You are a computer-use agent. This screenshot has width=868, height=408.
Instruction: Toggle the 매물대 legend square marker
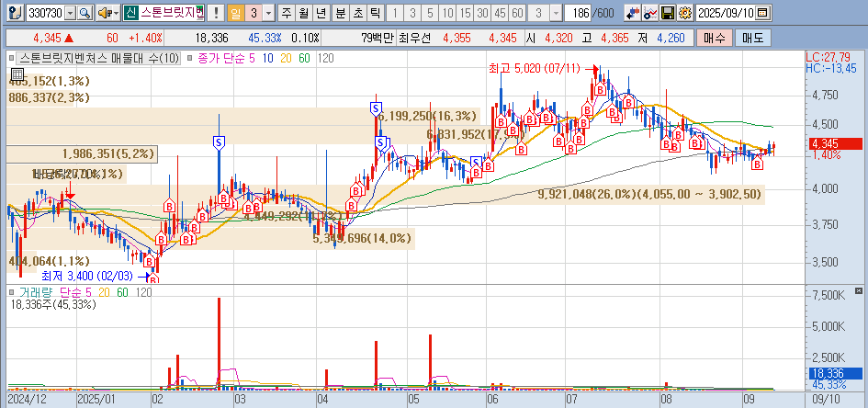click(x=11, y=58)
